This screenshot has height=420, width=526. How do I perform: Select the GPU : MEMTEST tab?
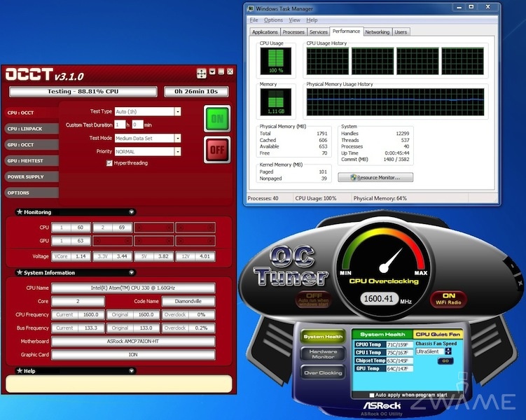pyautogui.click(x=32, y=161)
